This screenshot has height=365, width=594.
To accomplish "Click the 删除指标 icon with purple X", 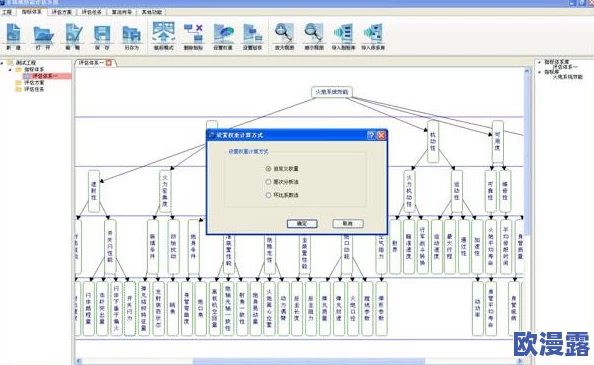I will [193, 33].
